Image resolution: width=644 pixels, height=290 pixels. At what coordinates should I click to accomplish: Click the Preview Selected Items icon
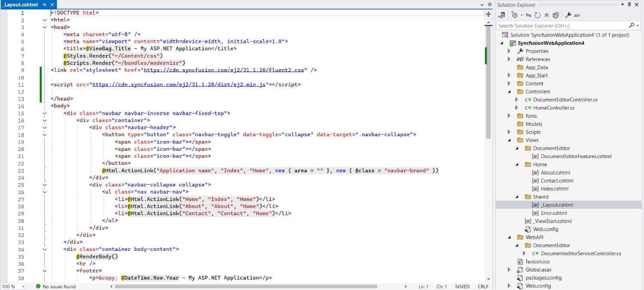click(x=577, y=15)
